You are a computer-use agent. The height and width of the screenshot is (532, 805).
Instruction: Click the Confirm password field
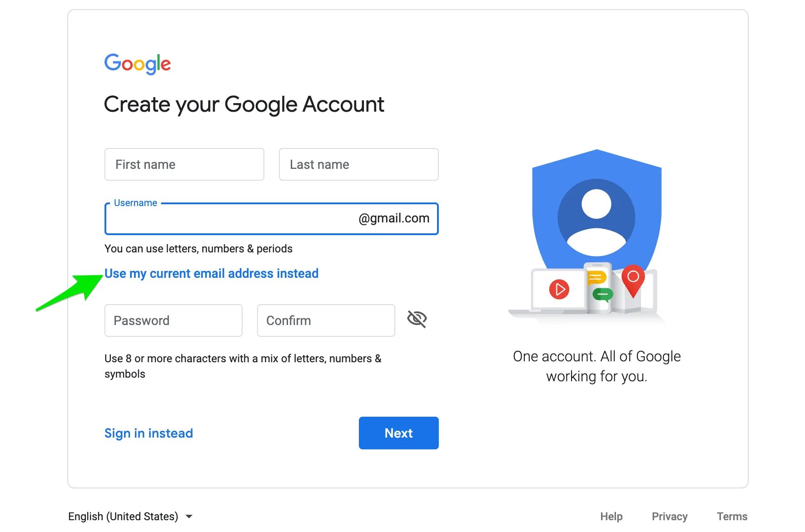tap(326, 320)
